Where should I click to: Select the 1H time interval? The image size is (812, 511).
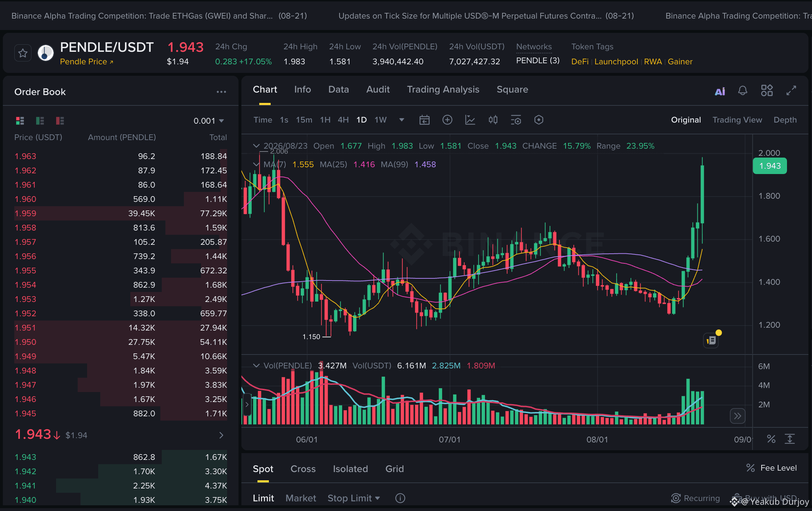(325, 120)
